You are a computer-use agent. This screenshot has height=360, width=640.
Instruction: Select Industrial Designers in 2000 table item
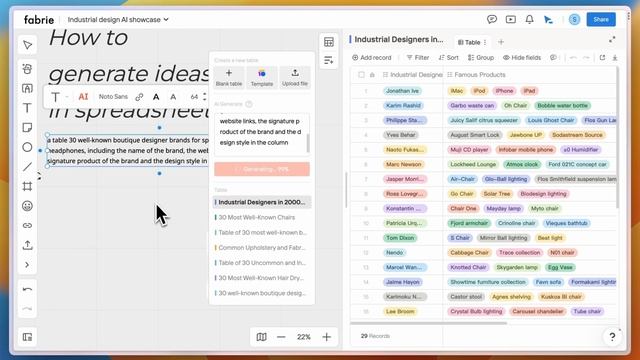262,202
